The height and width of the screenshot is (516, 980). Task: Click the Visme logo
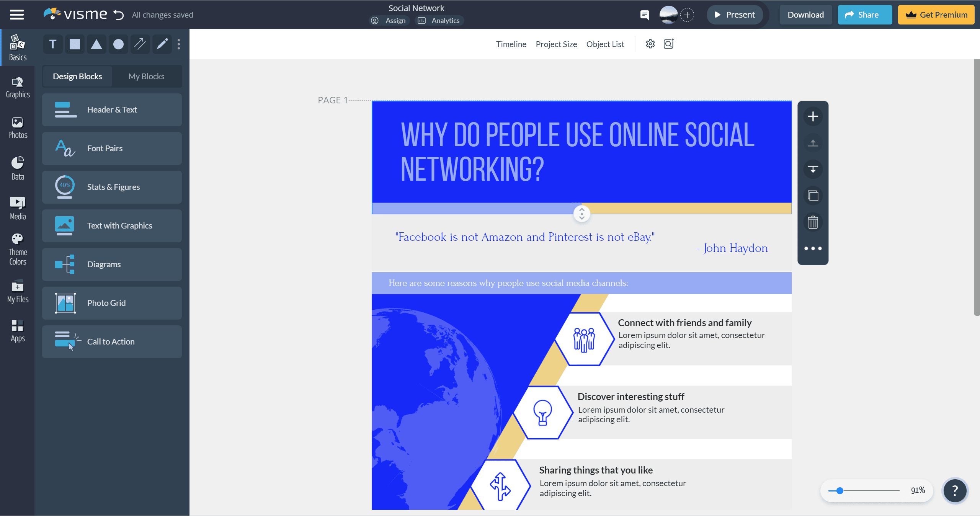pyautogui.click(x=75, y=14)
